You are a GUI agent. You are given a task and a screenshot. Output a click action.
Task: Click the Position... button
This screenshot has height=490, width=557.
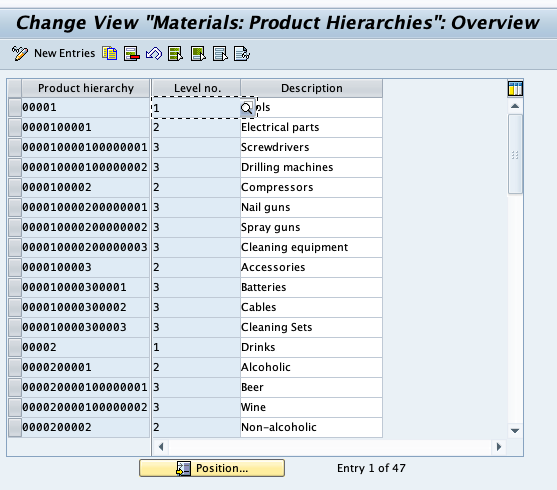pyautogui.click(x=212, y=468)
